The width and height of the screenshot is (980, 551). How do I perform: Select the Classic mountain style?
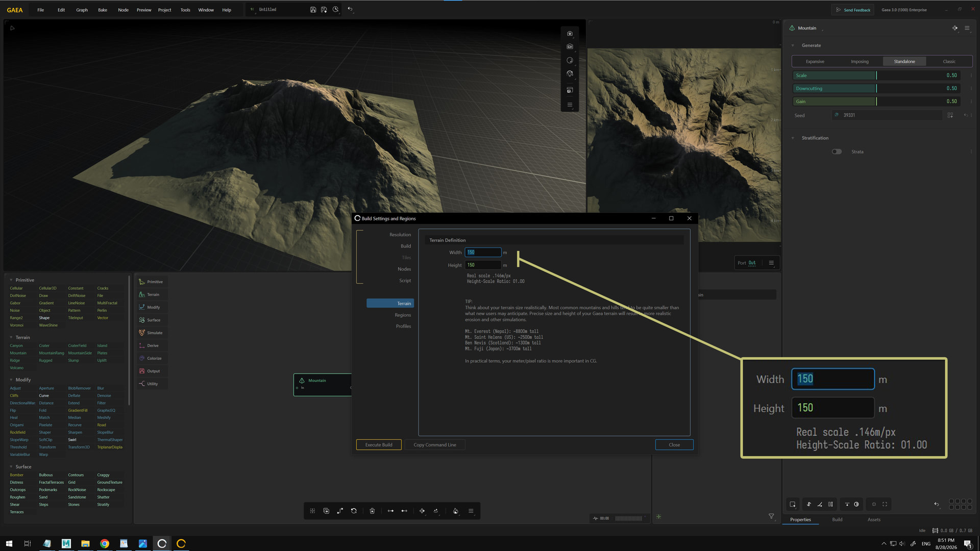point(949,61)
